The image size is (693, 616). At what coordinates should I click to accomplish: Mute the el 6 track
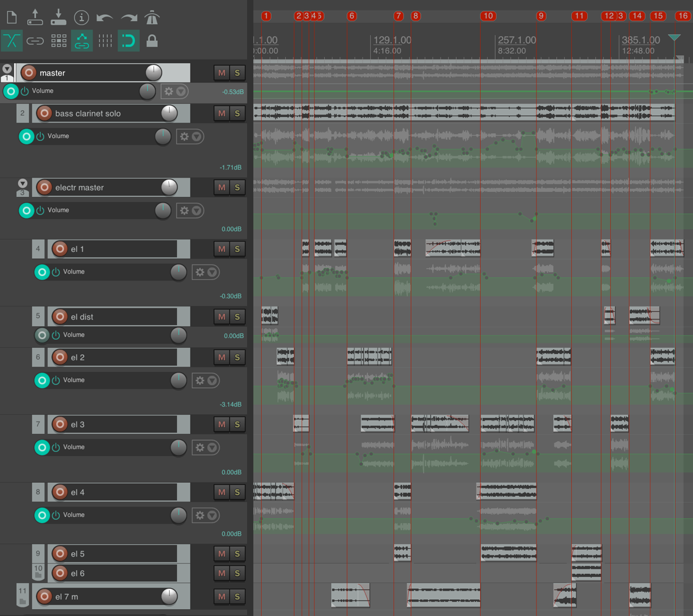222,573
